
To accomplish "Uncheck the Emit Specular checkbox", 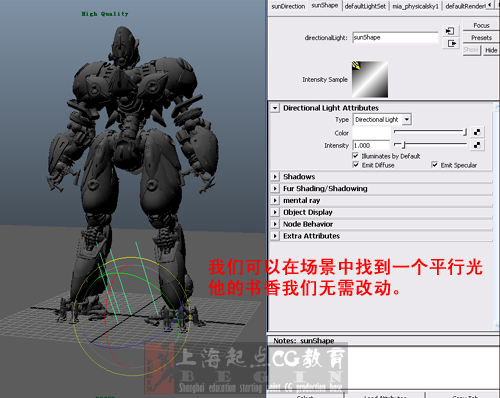I will point(434,165).
